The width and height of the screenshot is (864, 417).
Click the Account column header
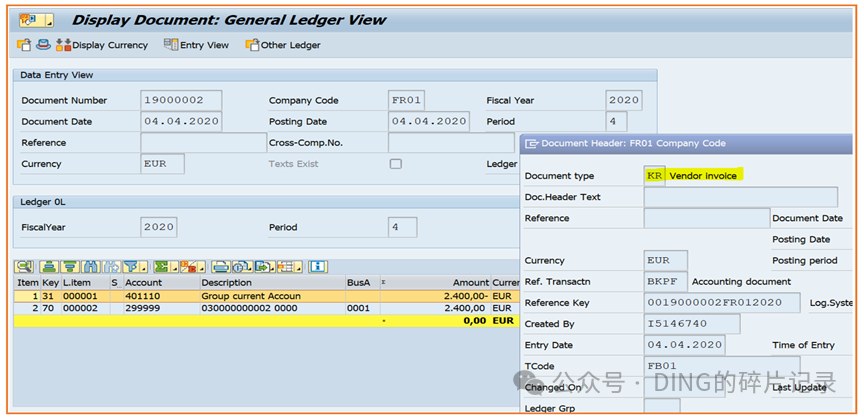pyautogui.click(x=161, y=283)
